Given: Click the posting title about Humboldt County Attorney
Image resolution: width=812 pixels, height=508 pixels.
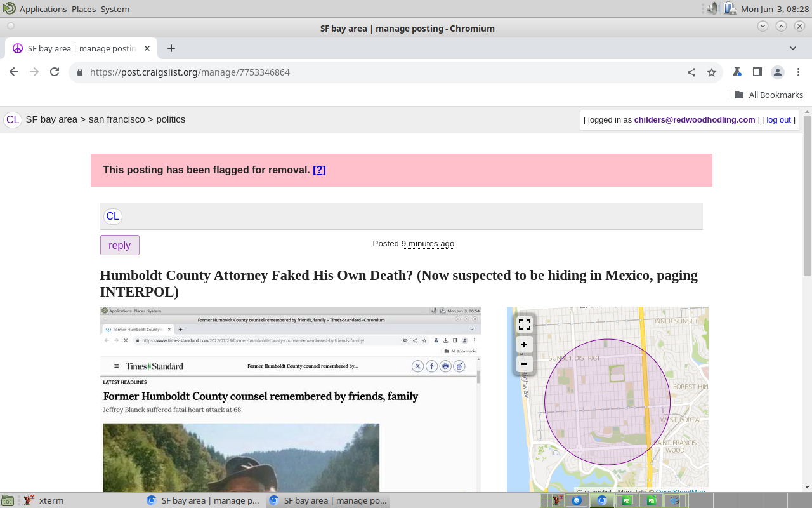Looking at the screenshot, I should coord(399,283).
